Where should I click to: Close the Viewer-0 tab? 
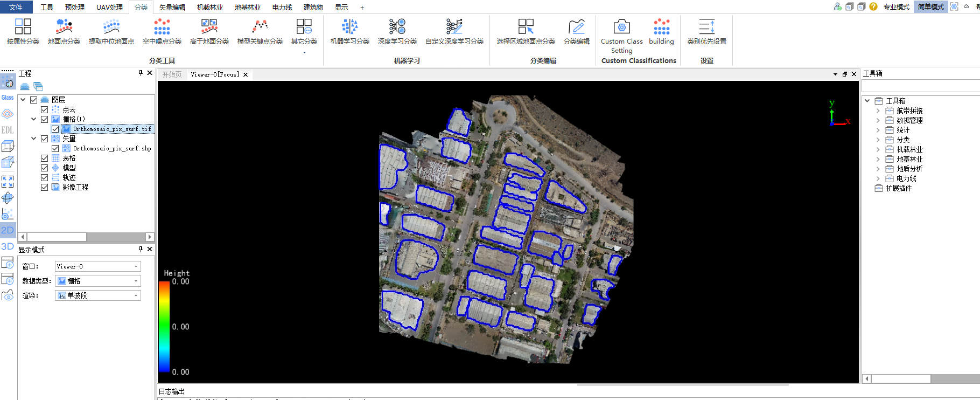click(246, 75)
